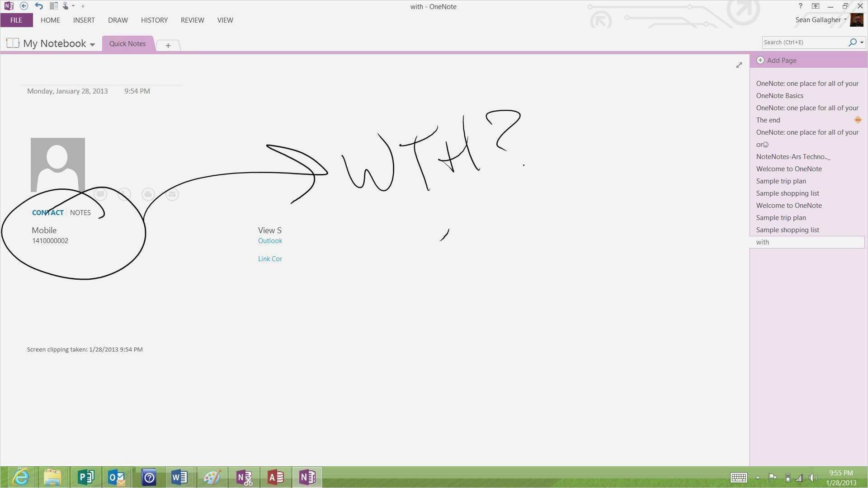Open the My Notebook dropdown
The image size is (868, 488).
pyautogui.click(x=93, y=43)
